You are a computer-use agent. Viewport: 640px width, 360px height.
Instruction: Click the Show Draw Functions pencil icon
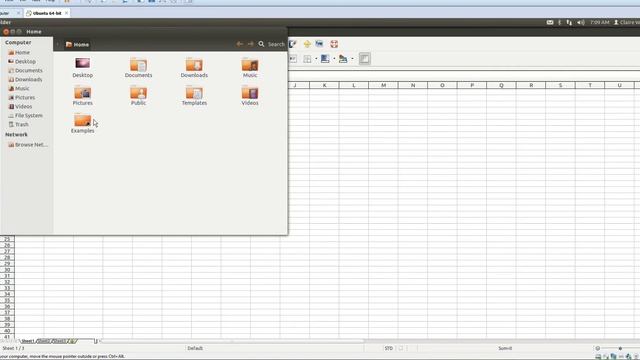293,44
